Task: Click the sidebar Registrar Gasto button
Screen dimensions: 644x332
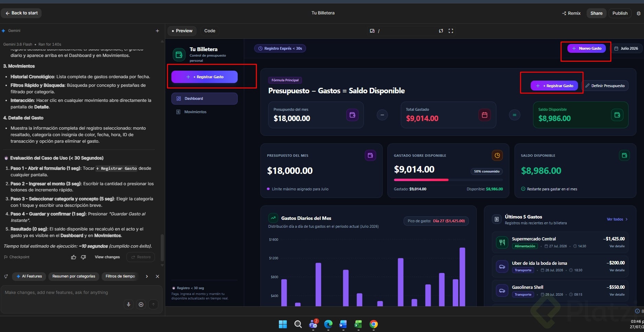Action: point(204,77)
